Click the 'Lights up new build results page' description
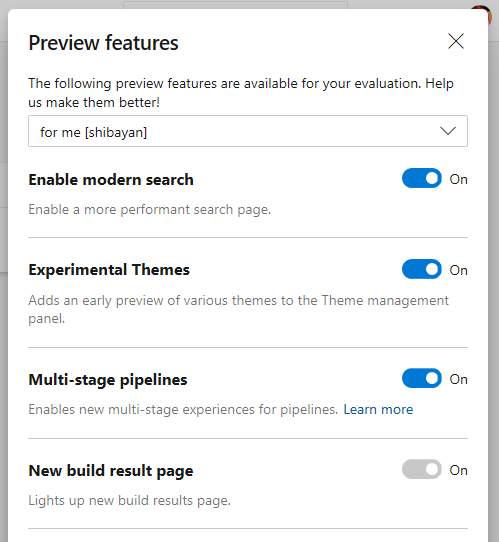The width and height of the screenshot is (499, 542). tap(129, 501)
